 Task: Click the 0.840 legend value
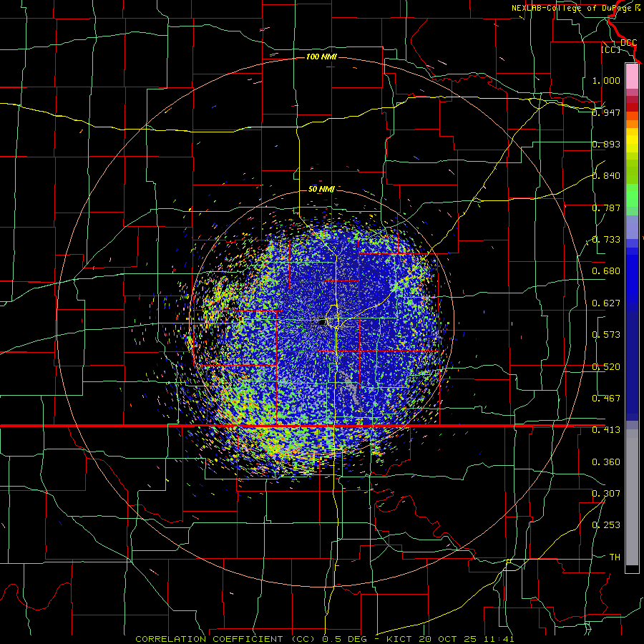[x=606, y=176]
